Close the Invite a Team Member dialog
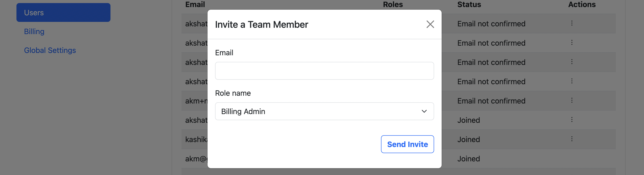Image resolution: width=644 pixels, height=175 pixels. (430, 24)
